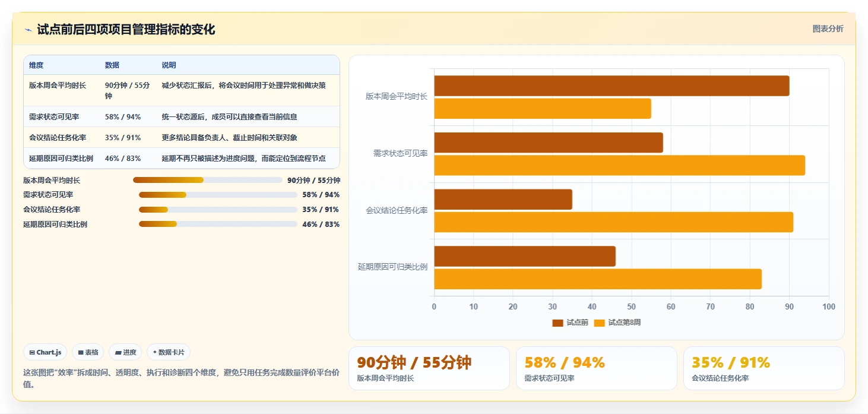Click the 试点第8周 legend label text

624,323
